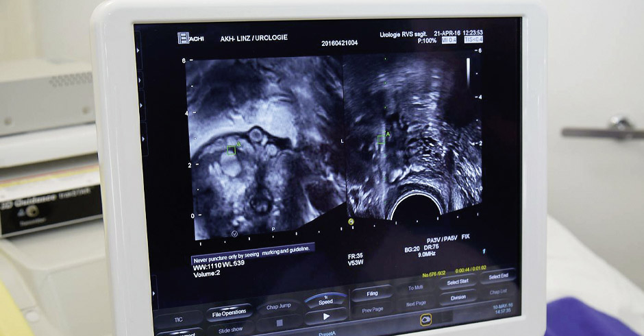The height and width of the screenshot is (336, 644).
Task: Click the AKH- LINZ / UROLOGIE header text
Action: point(253,38)
